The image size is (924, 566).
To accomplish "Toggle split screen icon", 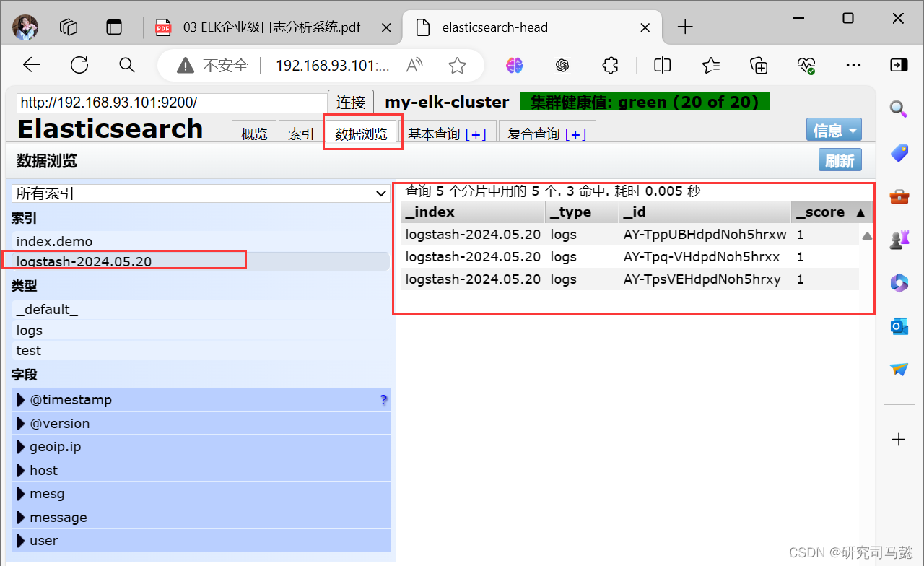I will coord(663,66).
